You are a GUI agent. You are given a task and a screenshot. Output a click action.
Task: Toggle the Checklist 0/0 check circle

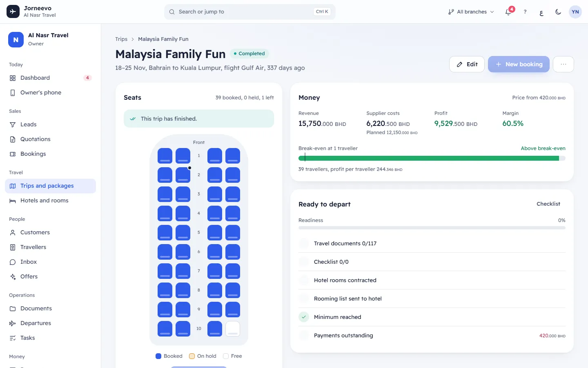pos(304,262)
